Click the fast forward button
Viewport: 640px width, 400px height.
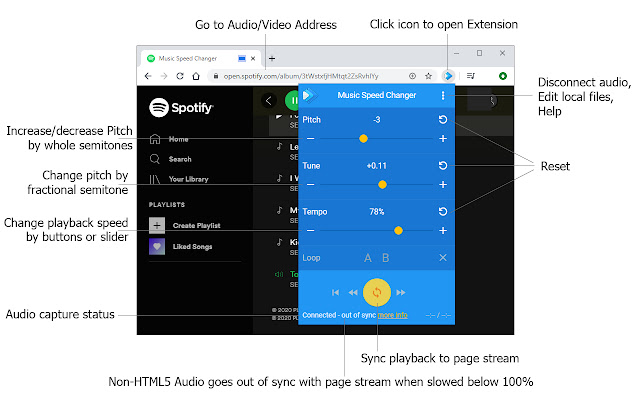click(x=401, y=292)
